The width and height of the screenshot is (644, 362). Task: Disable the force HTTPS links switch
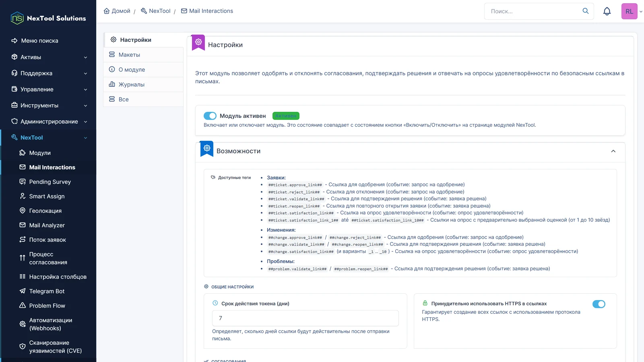(599, 304)
